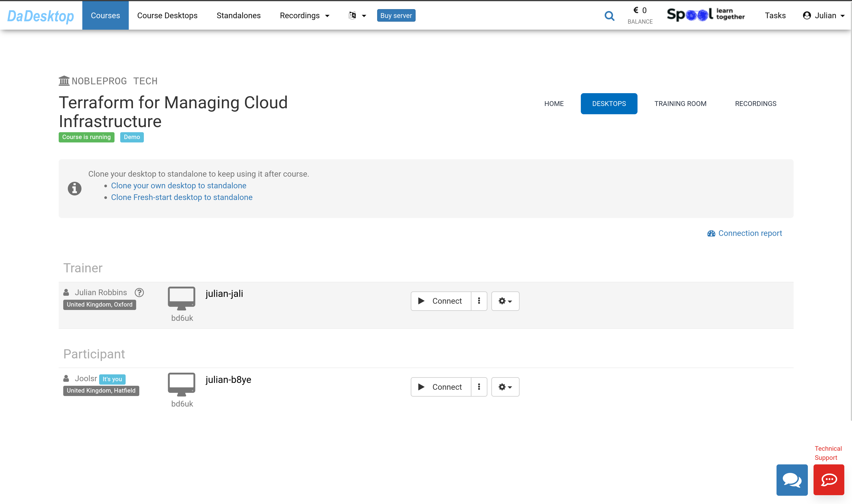Expand the Julian user account menu
The height and width of the screenshot is (504, 852).
point(824,16)
